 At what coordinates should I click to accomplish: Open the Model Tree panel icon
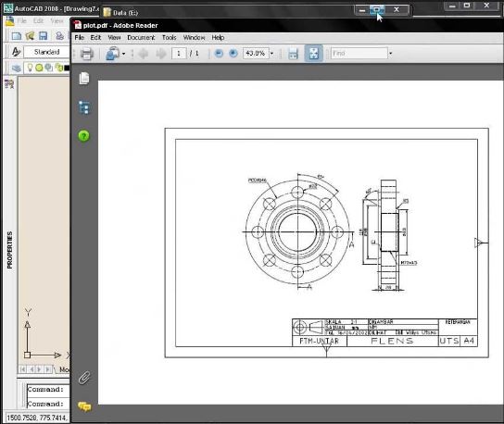click(x=84, y=107)
